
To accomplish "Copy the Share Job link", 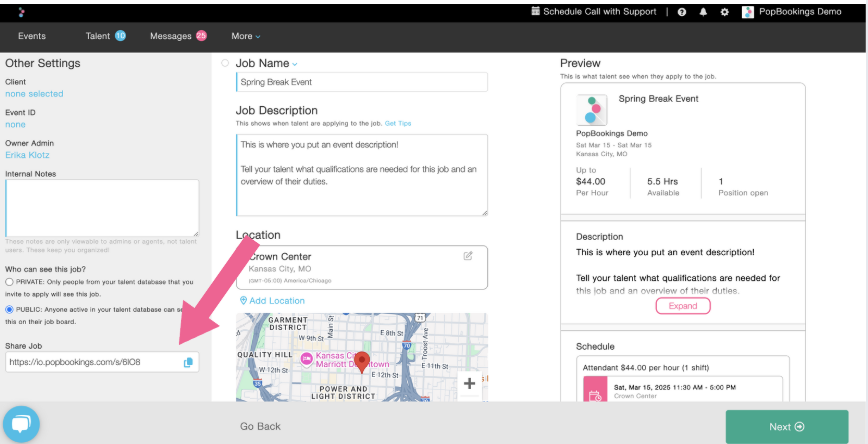I will [x=188, y=362].
